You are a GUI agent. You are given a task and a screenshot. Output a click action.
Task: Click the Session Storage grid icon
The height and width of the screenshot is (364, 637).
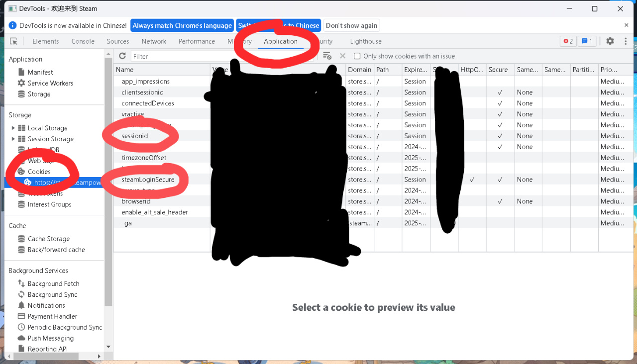[x=21, y=139]
